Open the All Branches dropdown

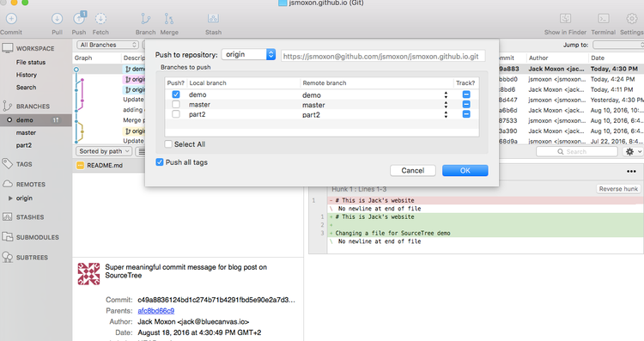pos(107,45)
